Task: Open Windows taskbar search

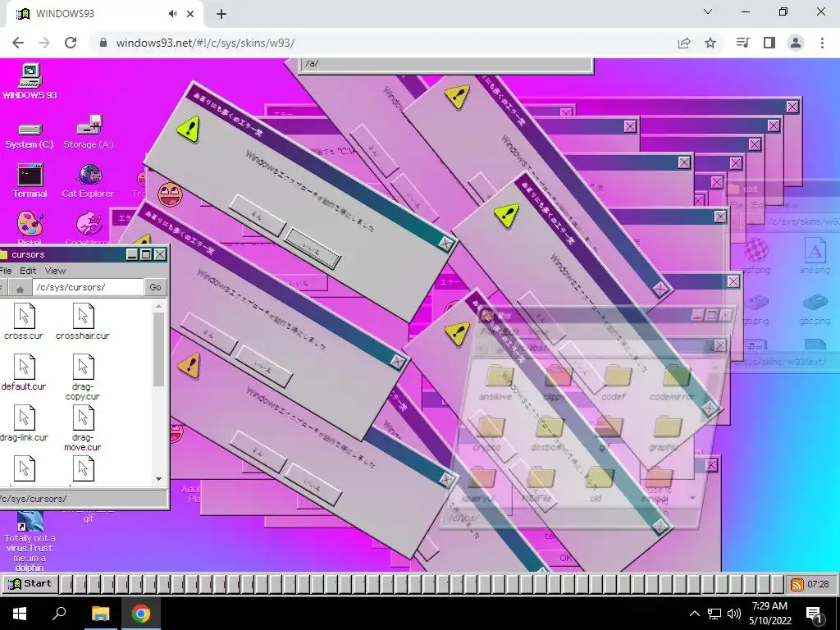Action: pyautogui.click(x=59, y=614)
